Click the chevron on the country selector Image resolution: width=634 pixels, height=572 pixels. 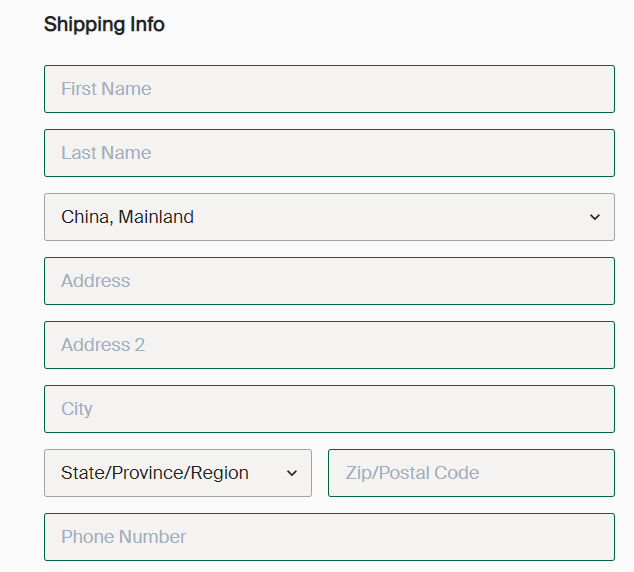(x=595, y=217)
